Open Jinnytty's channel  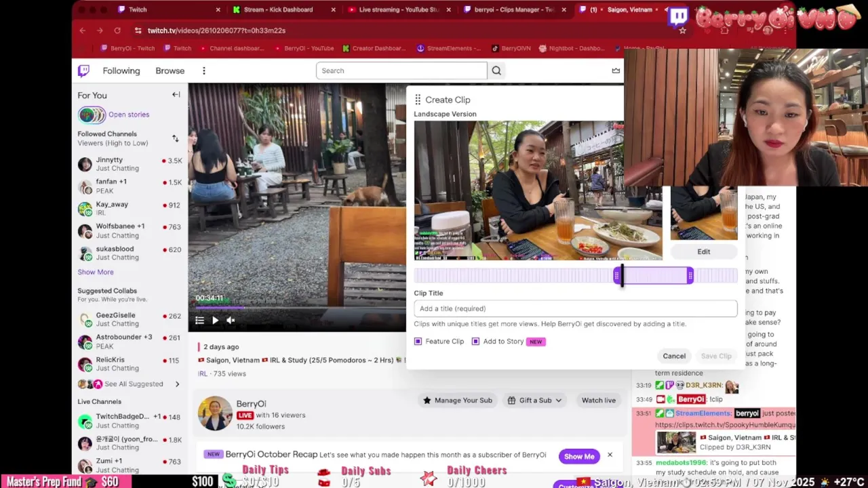[x=130, y=164]
